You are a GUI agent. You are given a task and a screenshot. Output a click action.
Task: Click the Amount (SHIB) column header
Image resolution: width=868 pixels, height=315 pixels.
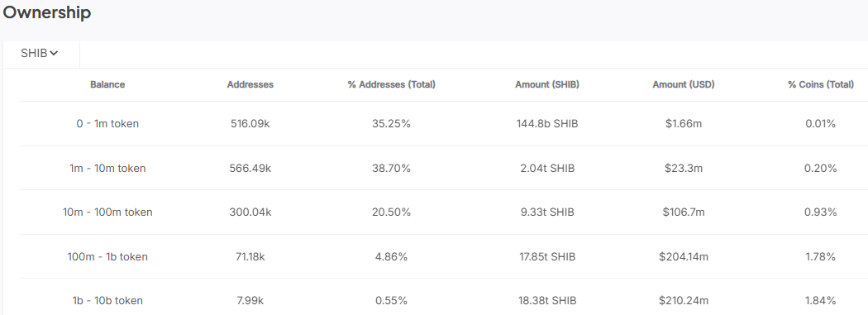(x=547, y=84)
